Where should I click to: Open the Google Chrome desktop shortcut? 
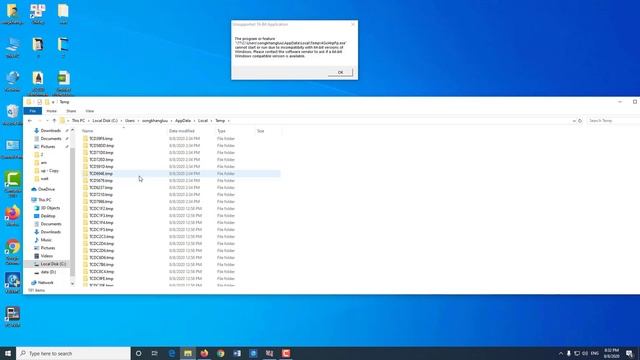13,251
